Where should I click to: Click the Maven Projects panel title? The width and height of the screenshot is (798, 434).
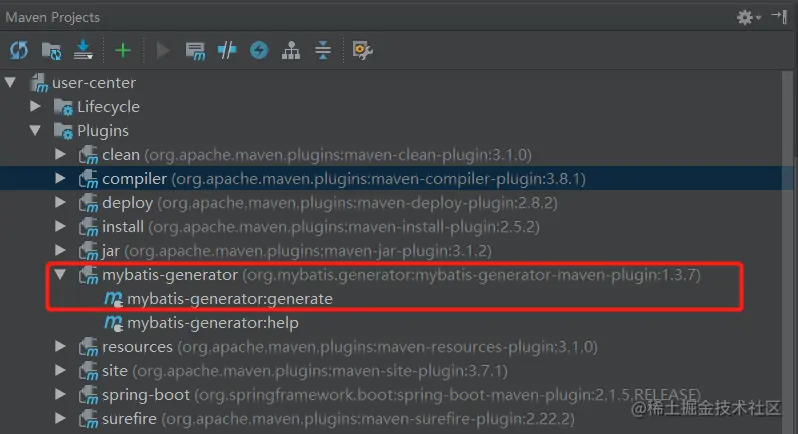(52, 17)
